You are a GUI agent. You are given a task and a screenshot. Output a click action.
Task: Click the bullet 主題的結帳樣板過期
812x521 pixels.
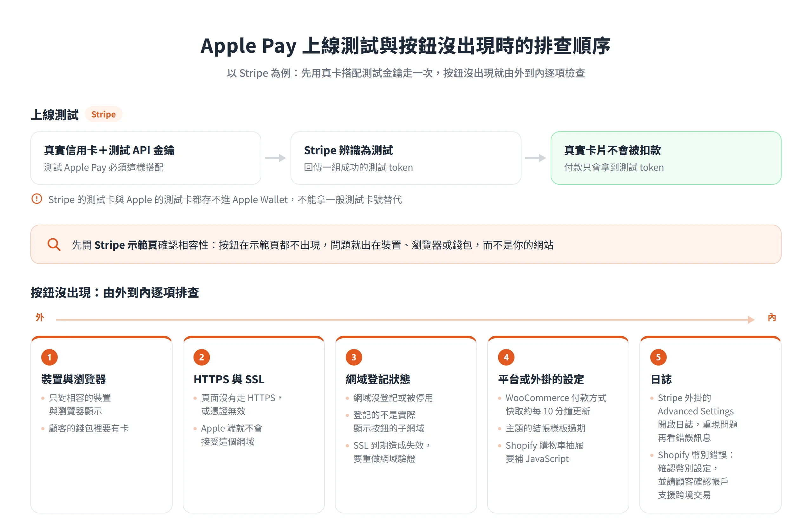pyautogui.click(x=545, y=428)
